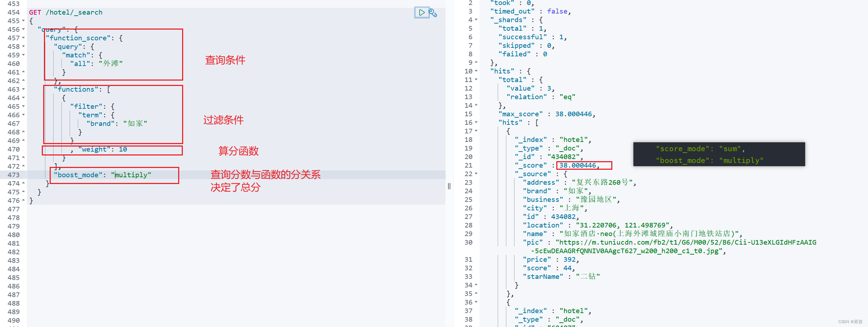Viewport: 868px width, 327px height.
Task: Click the "weight": 10 text
Action: (103, 149)
